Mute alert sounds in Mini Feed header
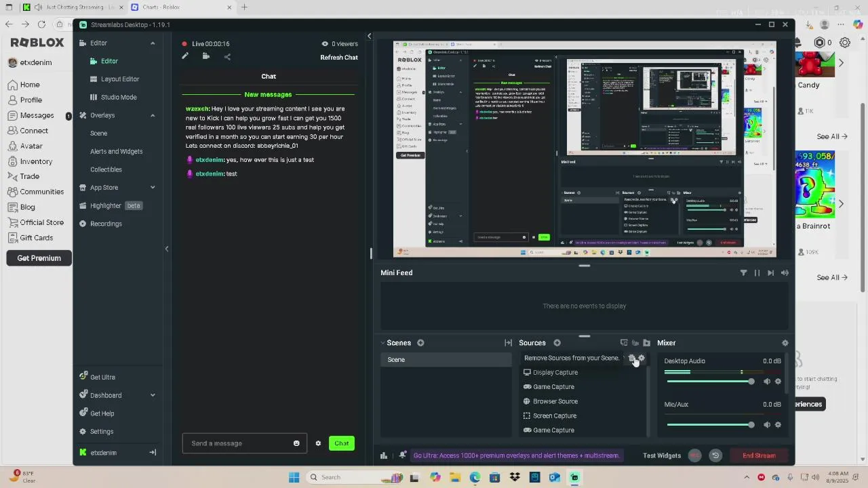This screenshot has width=868, height=488. (785, 273)
